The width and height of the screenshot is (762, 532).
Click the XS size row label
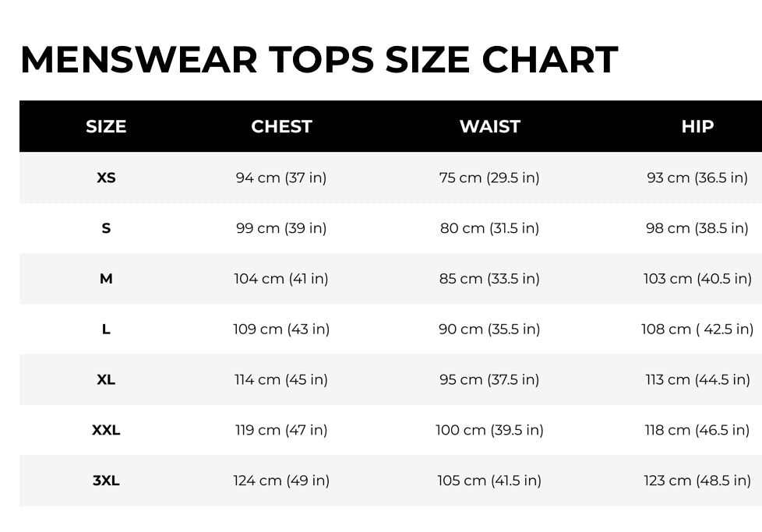coord(106,178)
